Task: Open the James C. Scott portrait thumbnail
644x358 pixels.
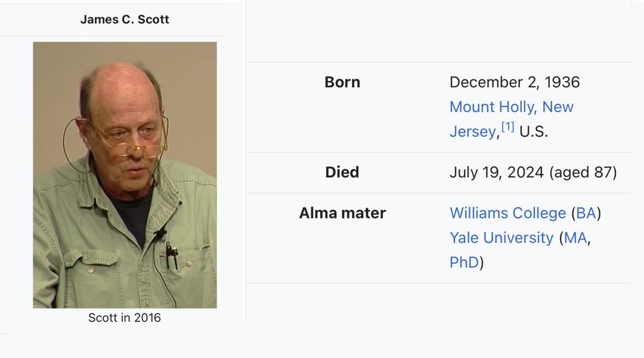Action: coord(125,175)
